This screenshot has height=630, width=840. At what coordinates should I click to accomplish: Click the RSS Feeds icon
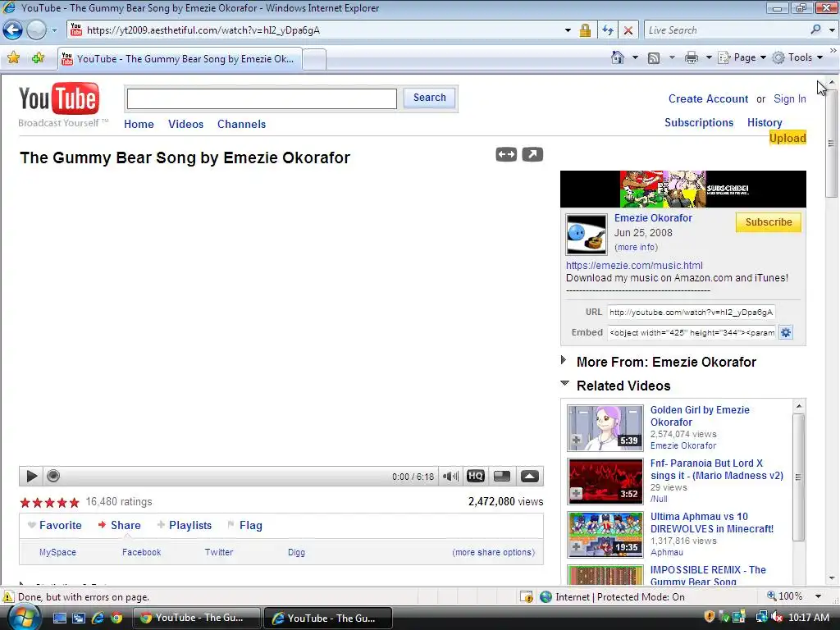tap(654, 58)
